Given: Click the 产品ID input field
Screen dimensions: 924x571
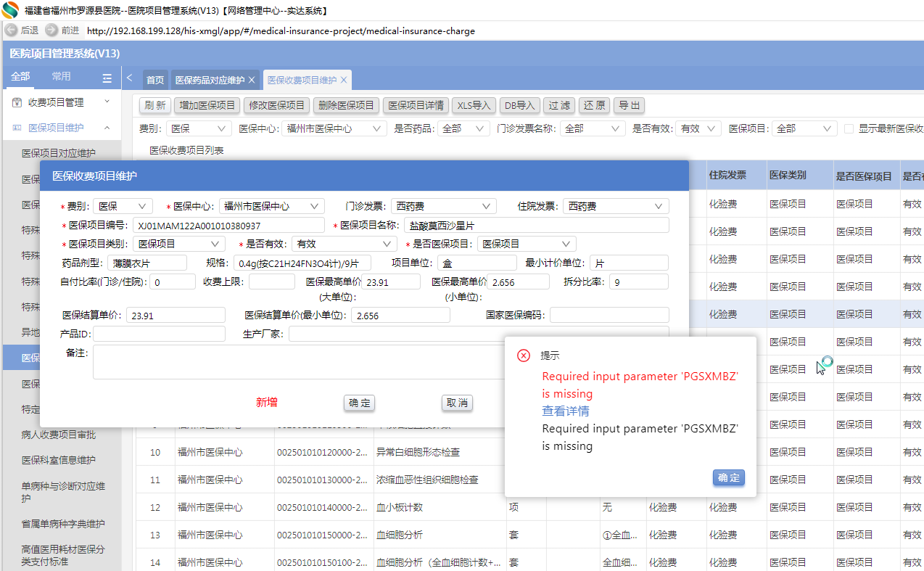Looking at the screenshot, I should click(x=159, y=334).
